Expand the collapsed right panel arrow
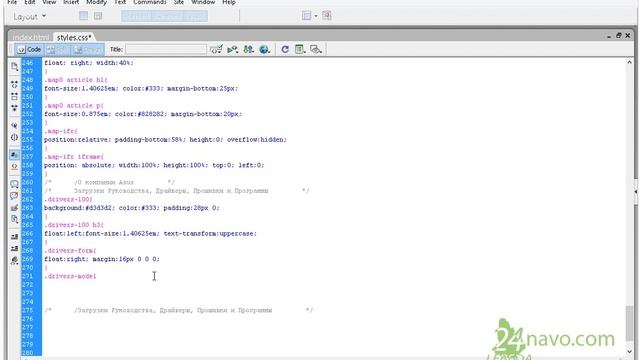 (x=636, y=191)
